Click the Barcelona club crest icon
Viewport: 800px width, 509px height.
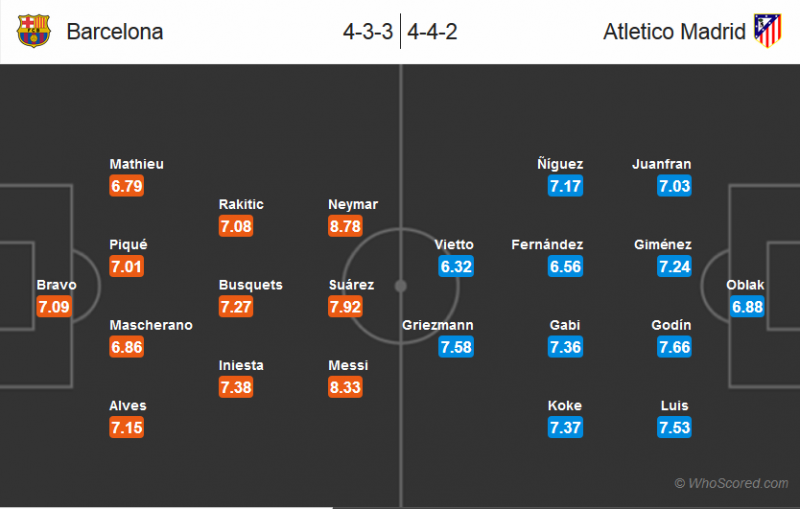tap(33, 31)
